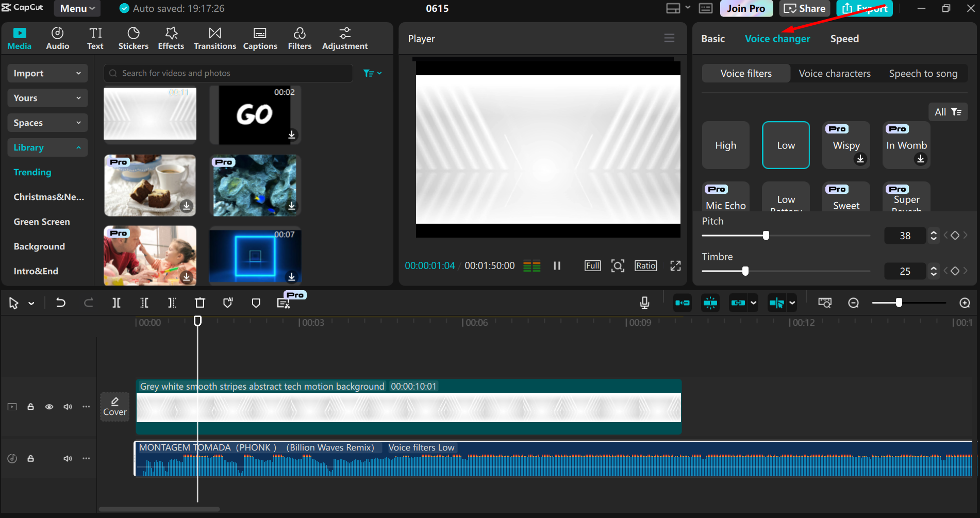Image resolution: width=980 pixels, height=518 pixels.
Task: Open the Transitions panel
Action: click(214, 39)
